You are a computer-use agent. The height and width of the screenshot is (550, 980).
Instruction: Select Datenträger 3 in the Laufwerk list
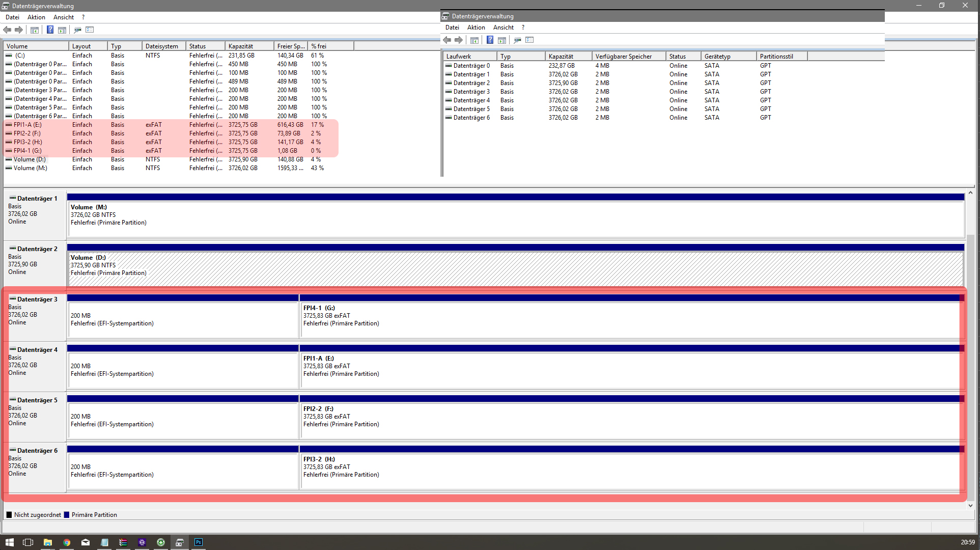click(471, 92)
